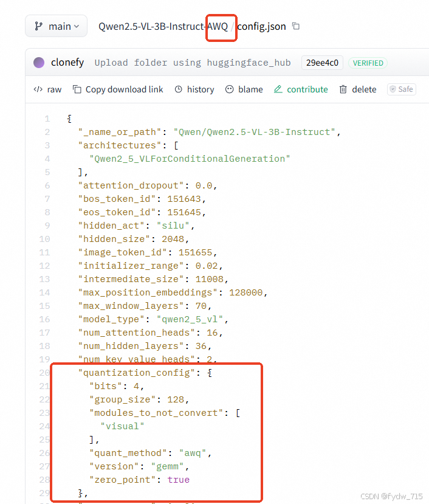Image resolution: width=429 pixels, height=504 pixels.
Task: Copy file path using copy icon
Action: [296, 26]
